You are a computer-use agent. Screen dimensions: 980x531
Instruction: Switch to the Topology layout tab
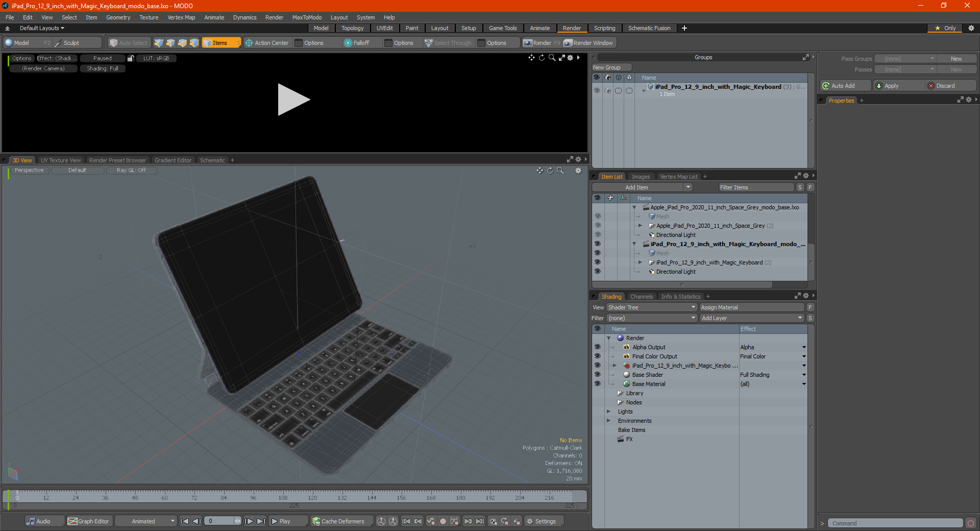tap(352, 28)
